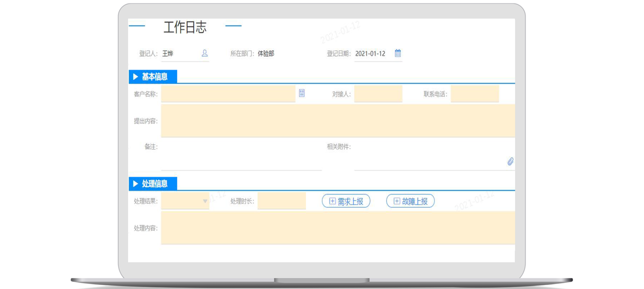The width and height of the screenshot is (644, 289).
Task: Click the 提出内容 text area
Action: click(337, 121)
